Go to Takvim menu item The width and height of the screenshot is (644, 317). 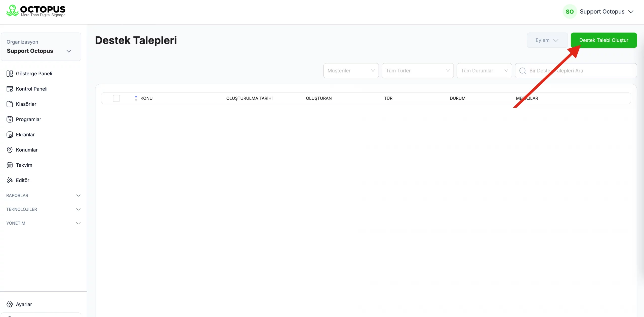tap(24, 165)
